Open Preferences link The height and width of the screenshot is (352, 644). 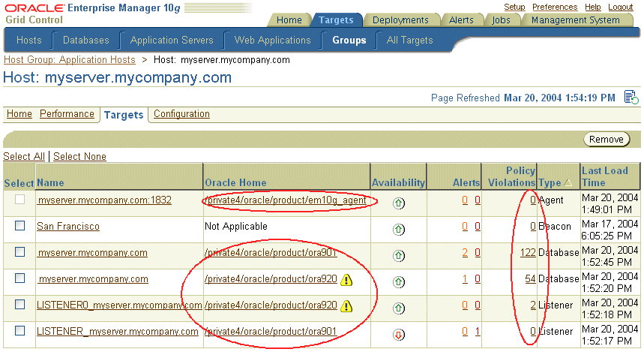(555, 7)
